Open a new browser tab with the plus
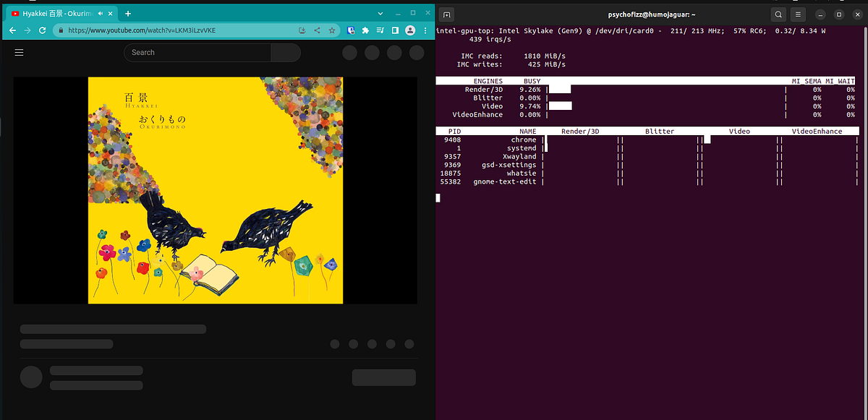This screenshot has height=420, width=868. [128, 13]
